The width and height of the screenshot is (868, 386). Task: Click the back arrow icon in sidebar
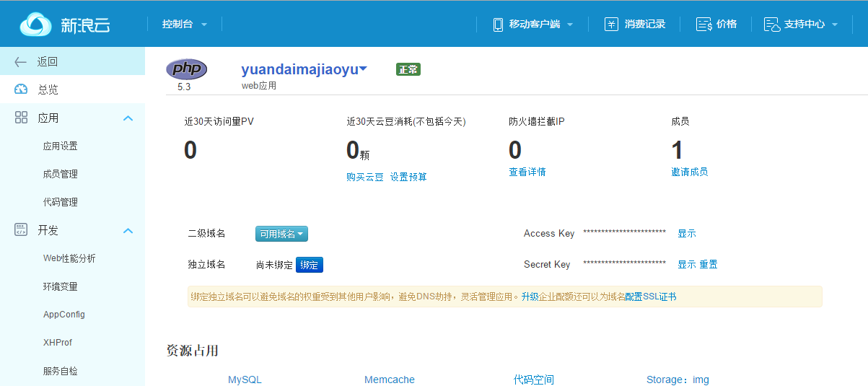click(x=21, y=62)
